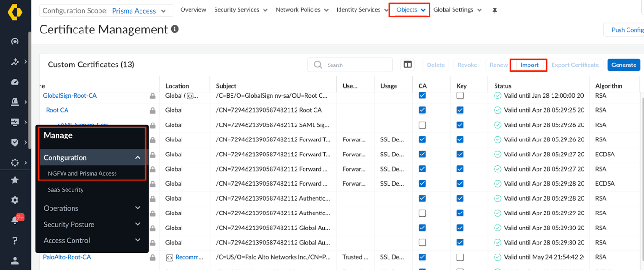Click the blue Generate button
This screenshot has height=270, width=644.
tap(623, 65)
